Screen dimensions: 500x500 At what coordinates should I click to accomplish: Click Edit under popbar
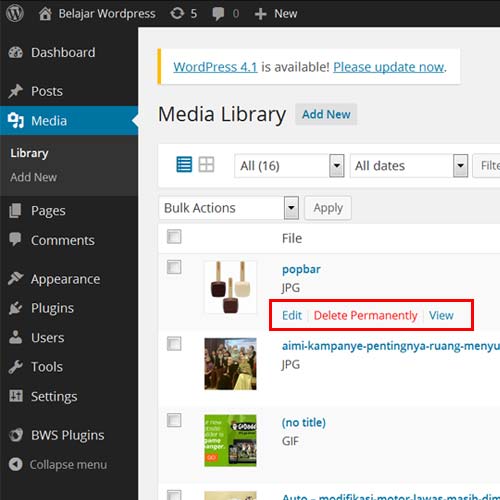292,315
